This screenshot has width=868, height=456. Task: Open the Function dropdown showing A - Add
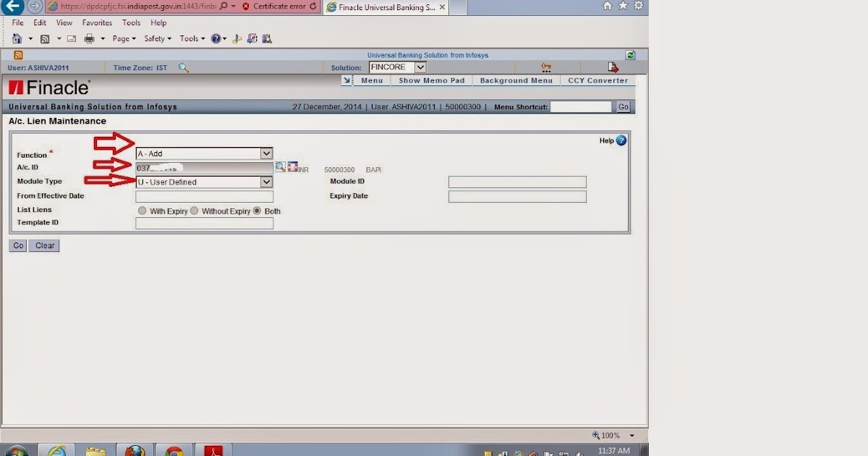coord(266,153)
